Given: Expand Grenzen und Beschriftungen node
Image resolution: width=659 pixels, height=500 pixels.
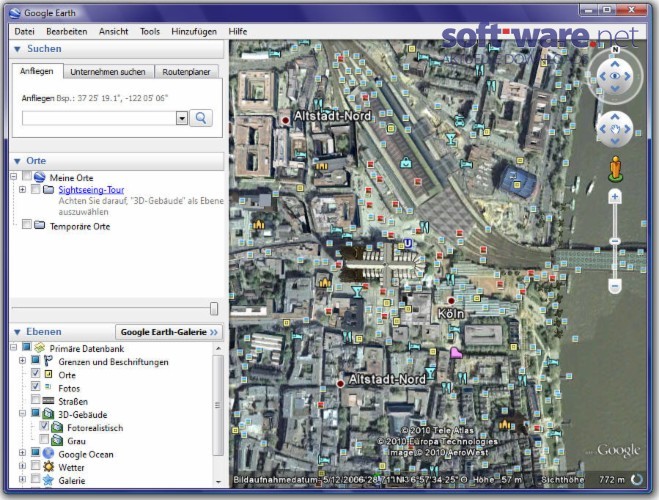Looking at the screenshot, I should (x=22, y=361).
